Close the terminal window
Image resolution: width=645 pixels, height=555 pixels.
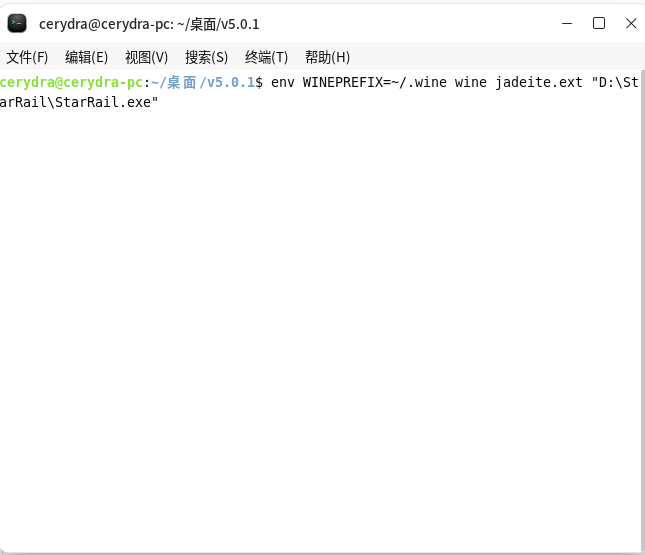click(x=630, y=23)
